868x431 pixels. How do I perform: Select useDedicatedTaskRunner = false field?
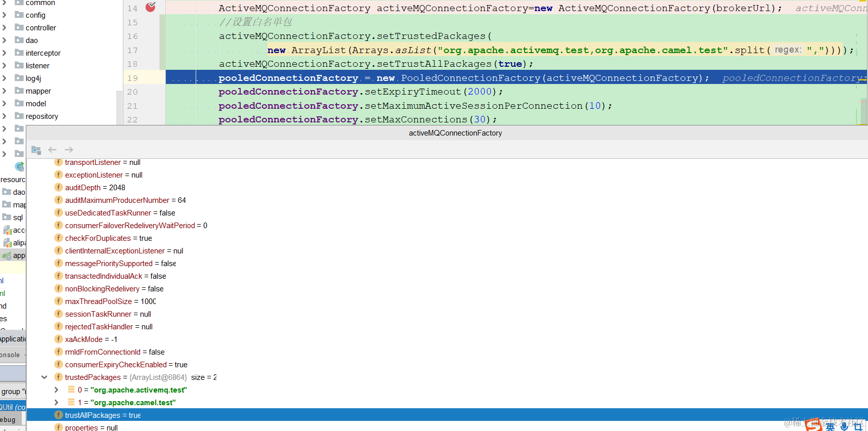pyautogui.click(x=120, y=213)
